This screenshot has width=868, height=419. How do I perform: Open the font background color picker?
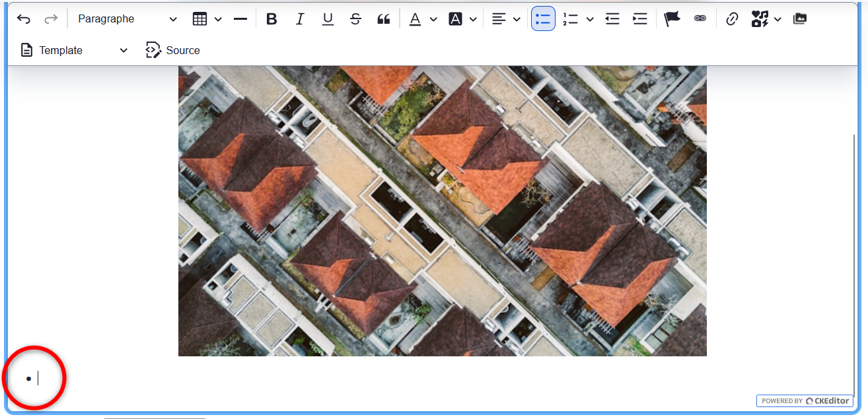455,19
